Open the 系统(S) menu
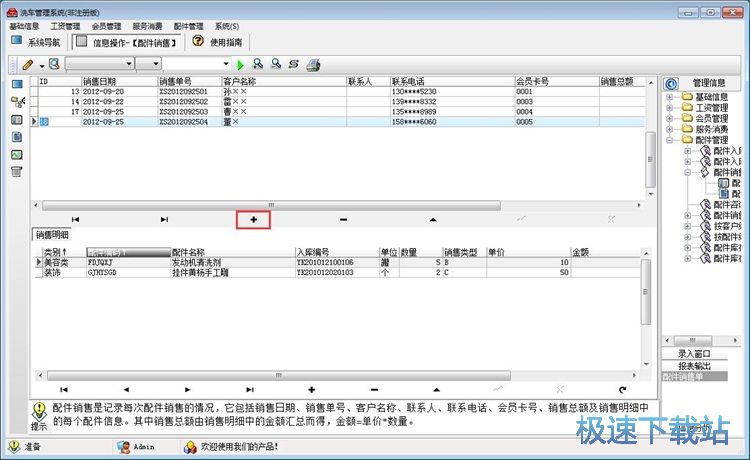The height and width of the screenshot is (460, 750). [x=227, y=26]
